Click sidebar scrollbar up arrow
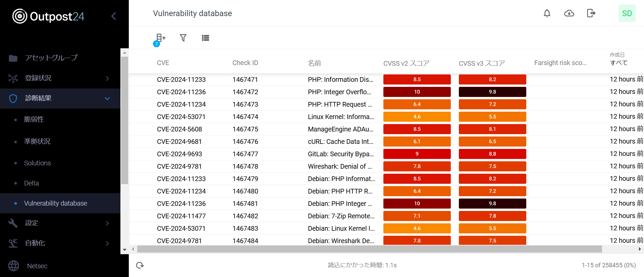The image size is (644, 277). click(124, 53)
